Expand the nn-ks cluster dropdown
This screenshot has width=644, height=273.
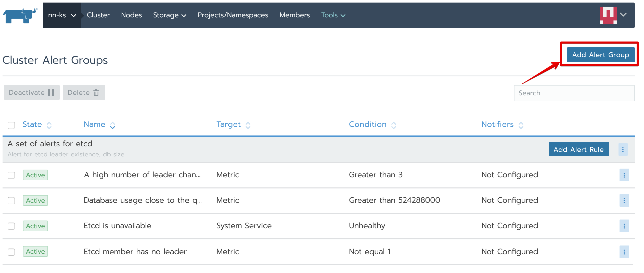[62, 15]
